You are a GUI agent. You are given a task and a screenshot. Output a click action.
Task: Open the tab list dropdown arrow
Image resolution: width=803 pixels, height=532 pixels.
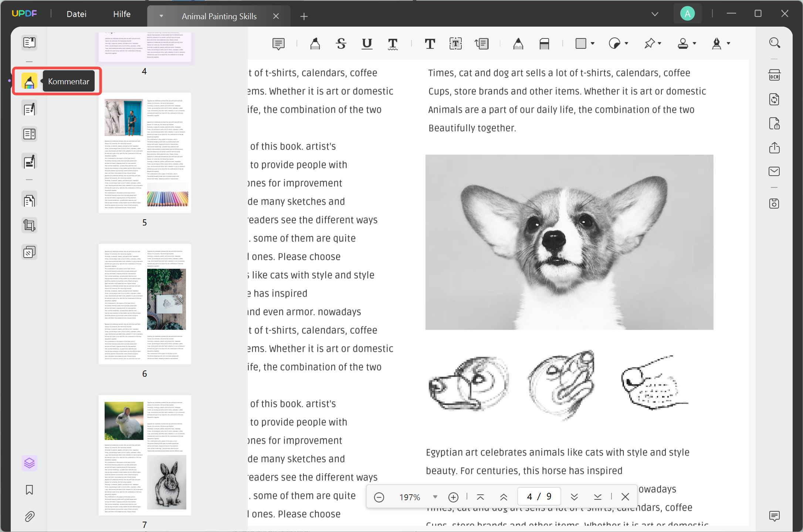[x=161, y=16]
